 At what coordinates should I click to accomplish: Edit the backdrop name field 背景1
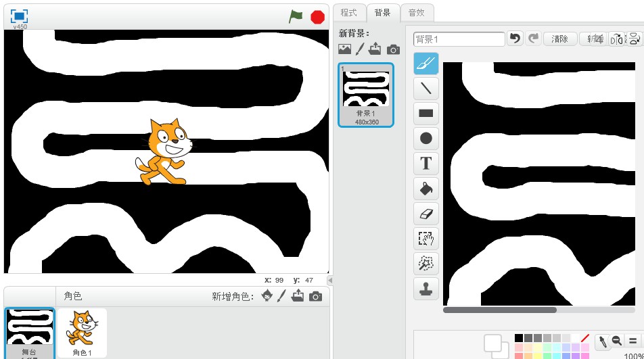(459, 39)
